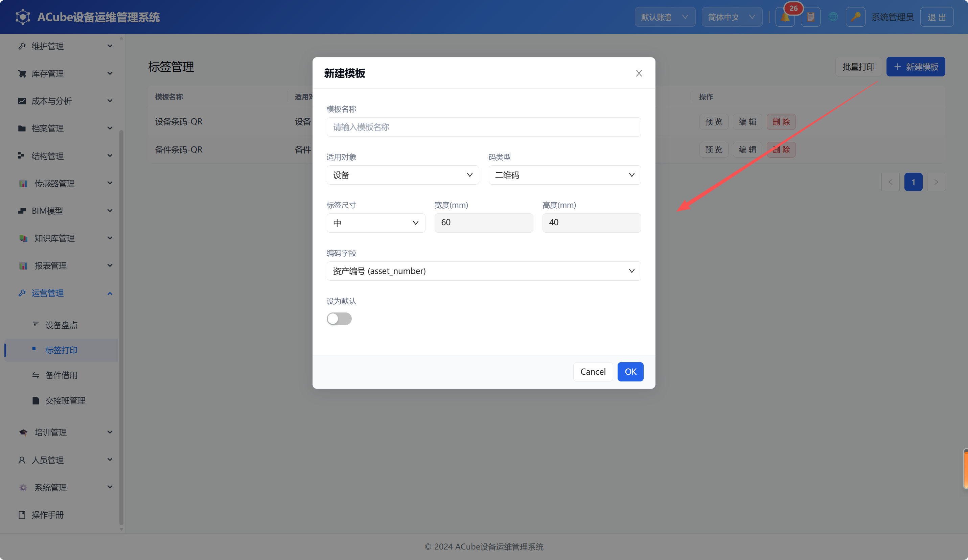Click 预览 for 设备条码-QR row

pyautogui.click(x=714, y=122)
